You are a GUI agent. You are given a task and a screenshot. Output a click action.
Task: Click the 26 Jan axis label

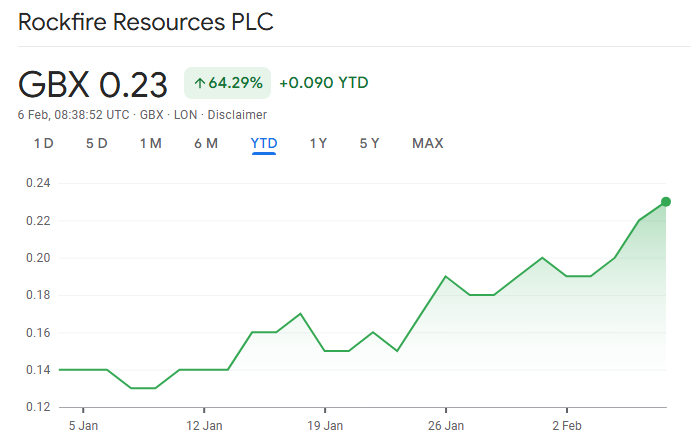(x=446, y=426)
